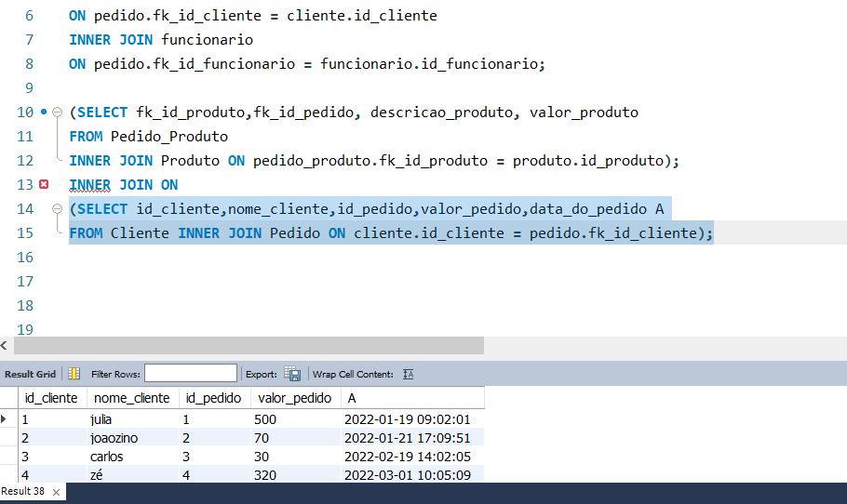Screen dimensions: 847x504
Task: Select cell 'carlos' in results
Action: pos(133,457)
